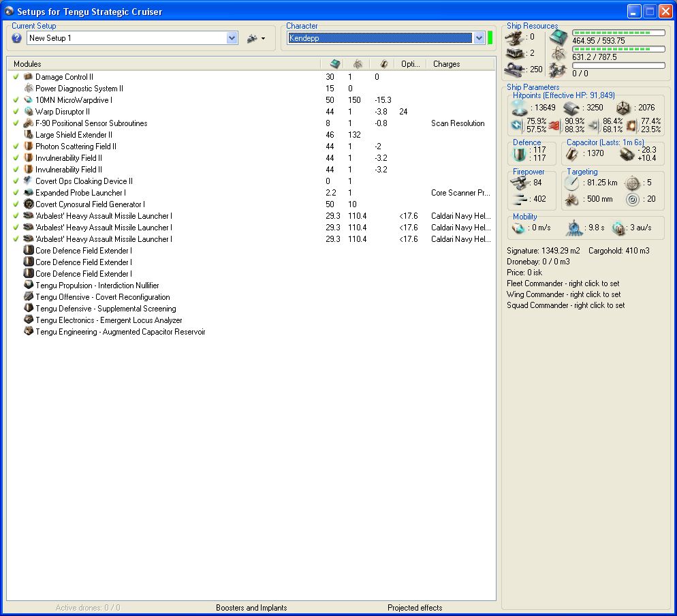Click the Damage Control II module icon

(29, 76)
